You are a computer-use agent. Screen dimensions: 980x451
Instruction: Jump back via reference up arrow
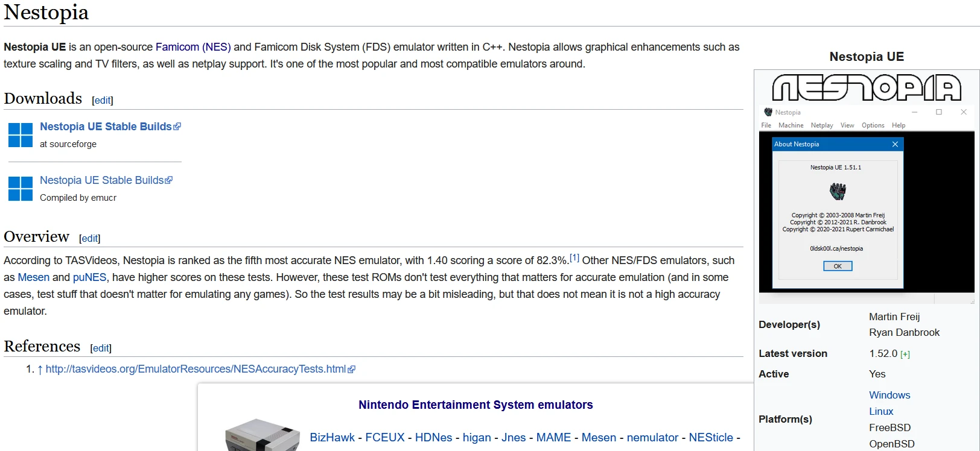40,370
